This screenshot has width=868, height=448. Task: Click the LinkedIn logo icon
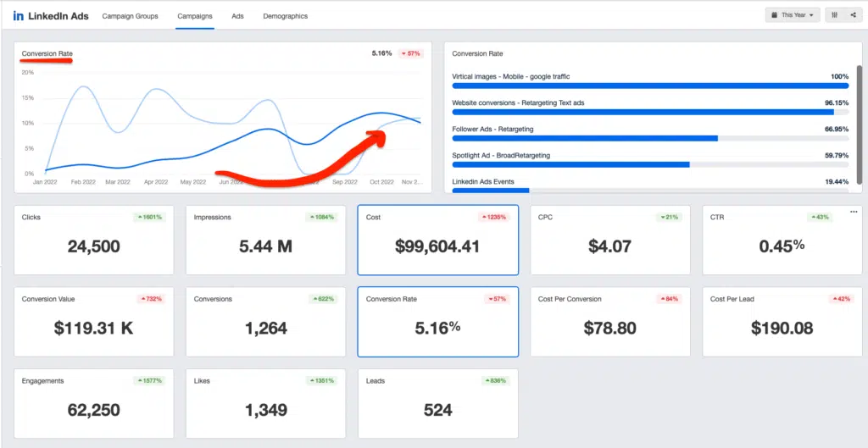pyautogui.click(x=19, y=15)
